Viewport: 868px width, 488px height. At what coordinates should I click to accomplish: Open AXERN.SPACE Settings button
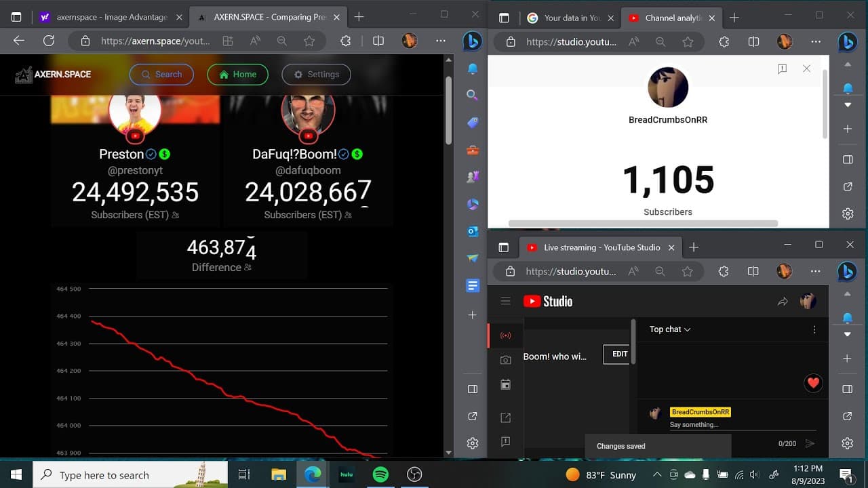pos(316,75)
